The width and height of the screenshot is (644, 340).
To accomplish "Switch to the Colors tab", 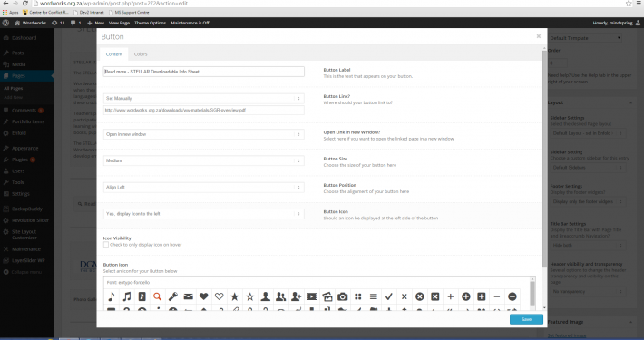I will pyautogui.click(x=141, y=54).
